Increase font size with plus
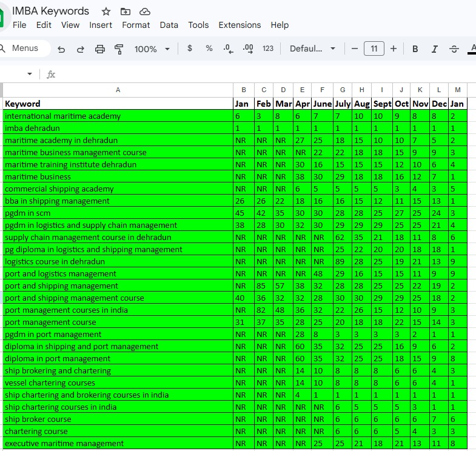476x451 pixels. pyautogui.click(x=394, y=48)
